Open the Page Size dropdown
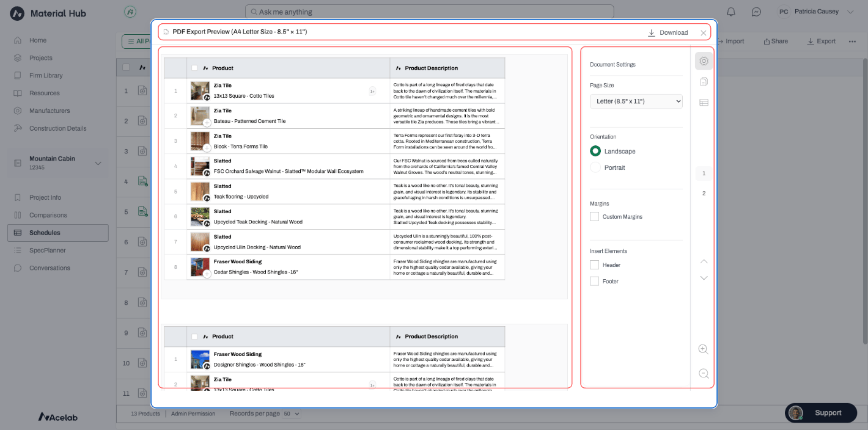This screenshot has width=868, height=430. 636,101
